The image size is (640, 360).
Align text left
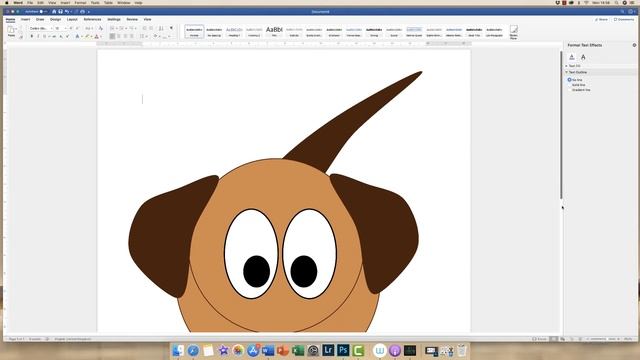pos(112,36)
